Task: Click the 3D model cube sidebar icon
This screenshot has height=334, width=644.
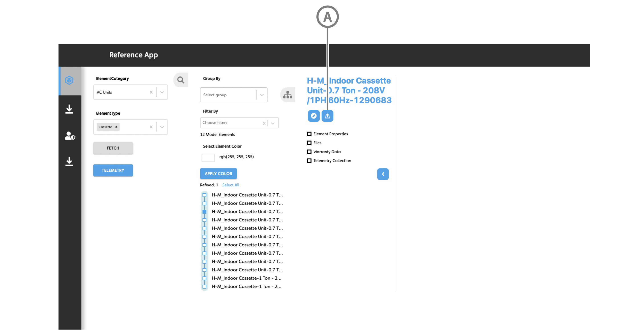Action: [x=69, y=80]
